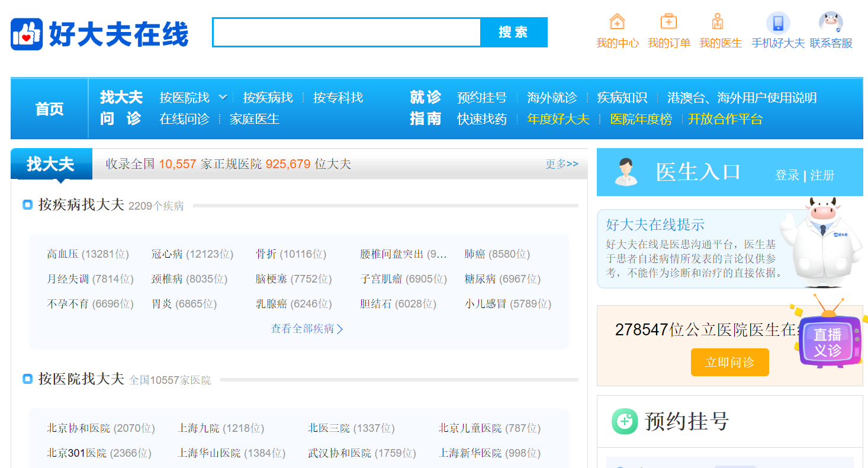This screenshot has width=868, height=468.
Task: Click the green 预约挂号 plus icon
Action: tap(624, 421)
